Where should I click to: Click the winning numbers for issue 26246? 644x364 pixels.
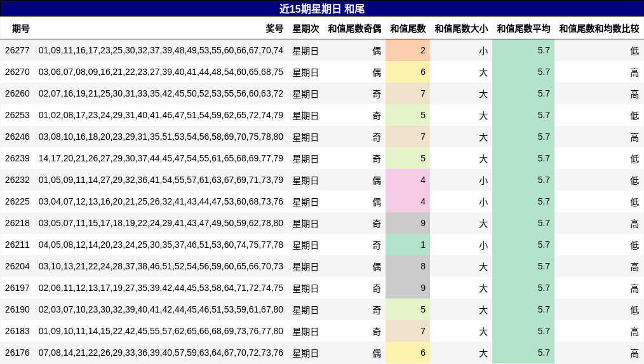[161, 137]
